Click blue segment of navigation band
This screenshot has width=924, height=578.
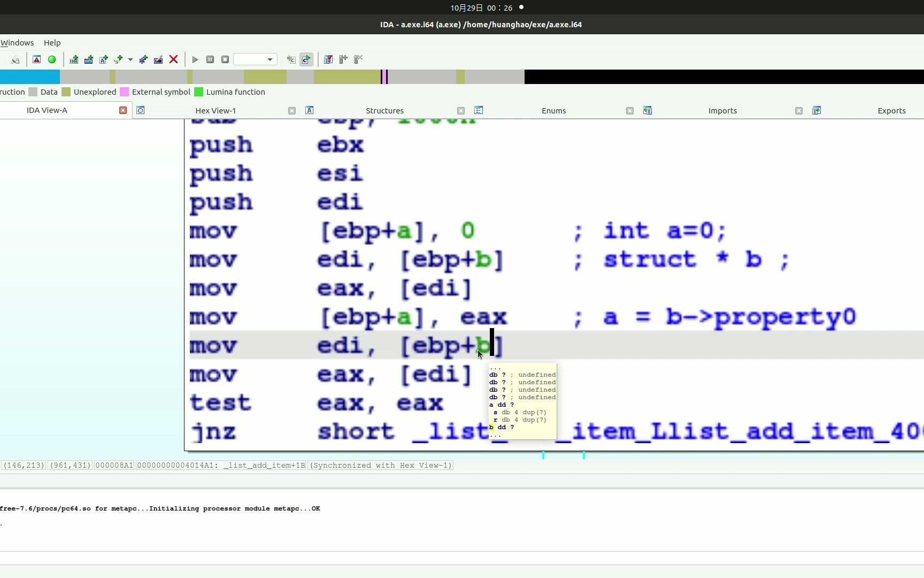30,77
